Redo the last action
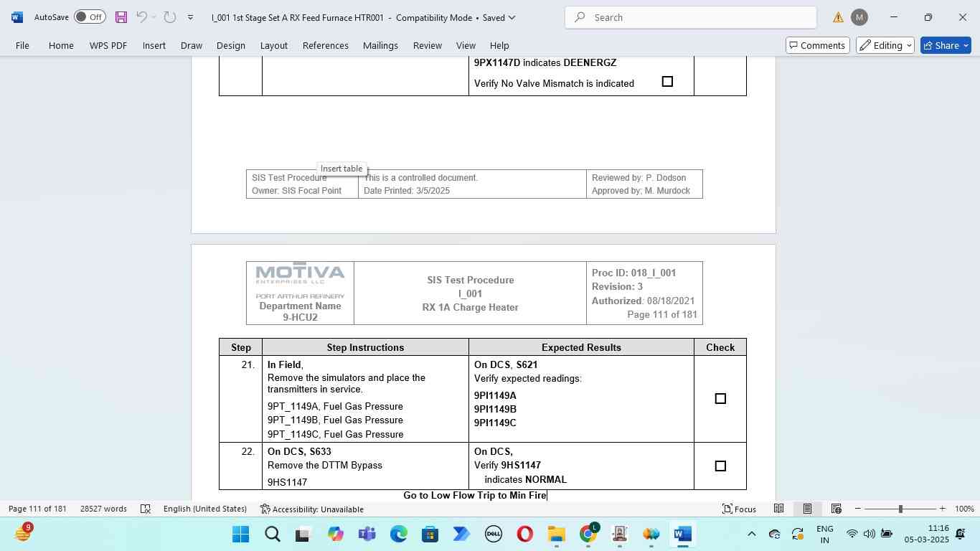The height and width of the screenshot is (551, 980). tap(170, 17)
